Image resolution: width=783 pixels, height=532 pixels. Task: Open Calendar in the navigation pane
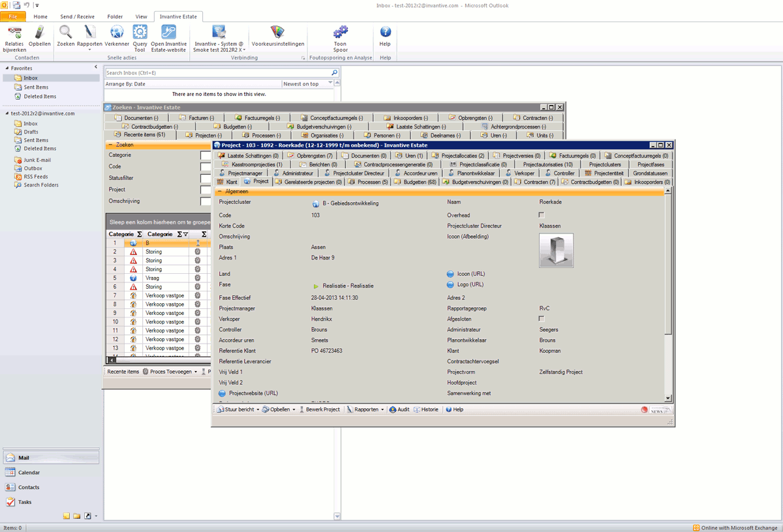pyautogui.click(x=52, y=473)
